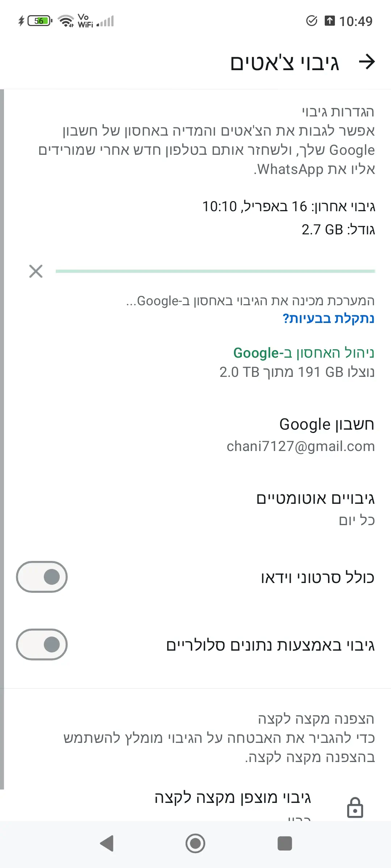Open the green manage Google storage link
The image size is (391, 868).
(x=303, y=353)
